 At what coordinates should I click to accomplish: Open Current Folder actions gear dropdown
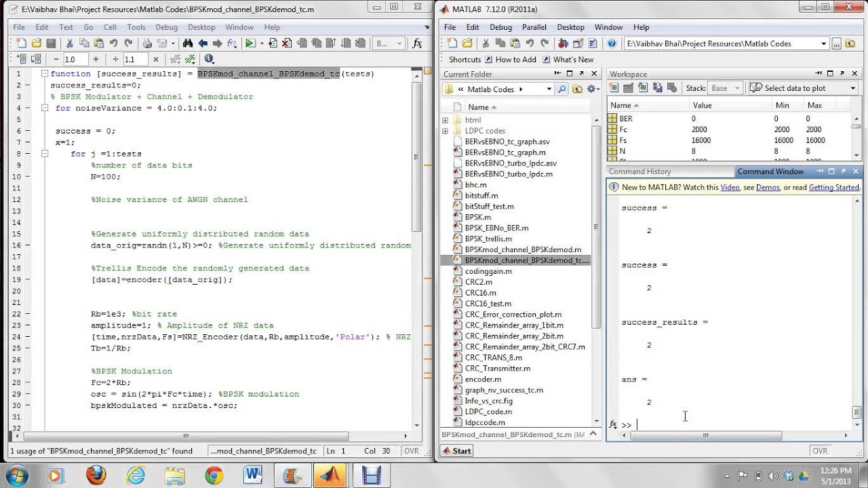[592, 89]
